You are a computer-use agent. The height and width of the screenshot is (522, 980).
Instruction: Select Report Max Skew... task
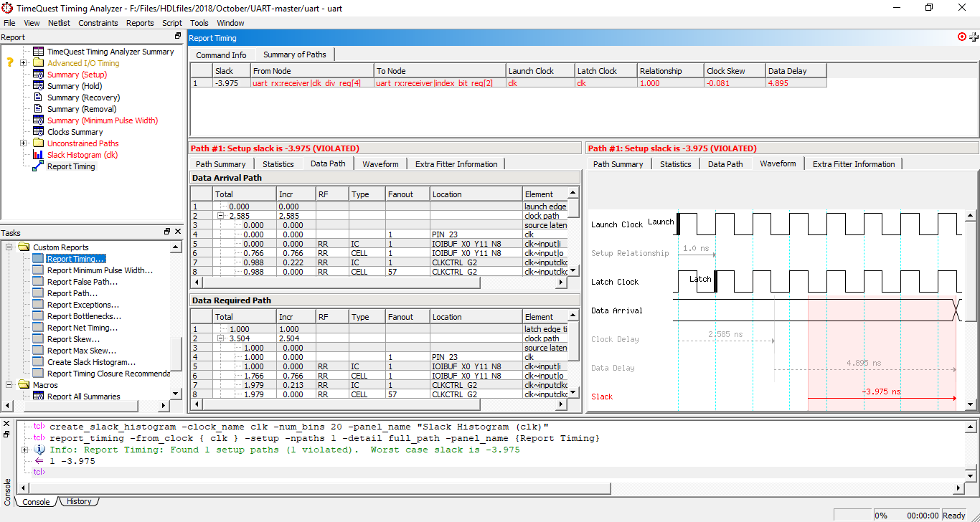[82, 351]
